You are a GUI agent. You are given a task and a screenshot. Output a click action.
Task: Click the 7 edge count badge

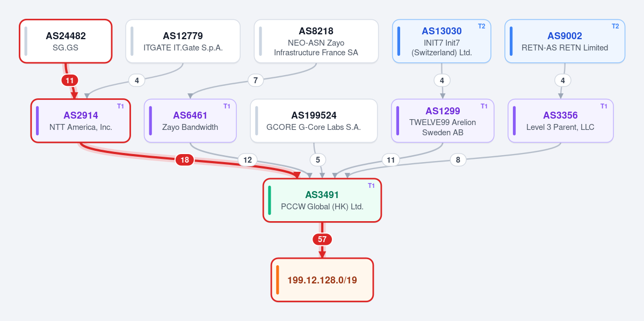[x=256, y=81]
